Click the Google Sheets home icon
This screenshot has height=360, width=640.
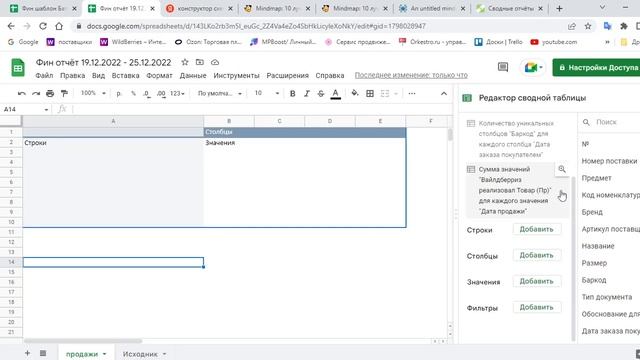tap(18, 68)
